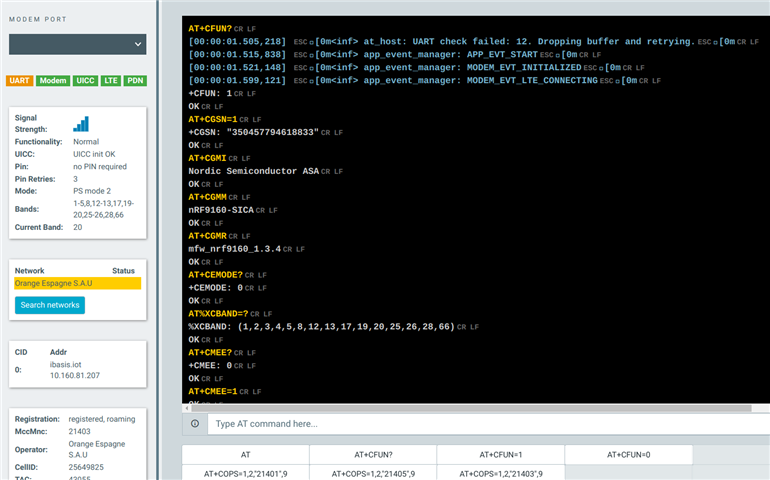Click the UICC status badge
Screen dimensions: 770x480
click(x=84, y=81)
